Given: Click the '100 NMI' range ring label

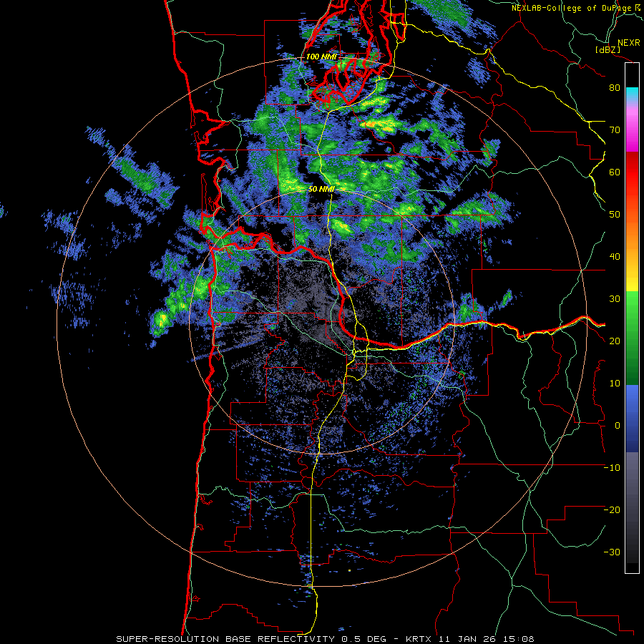Looking at the screenshot, I should click(321, 57).
